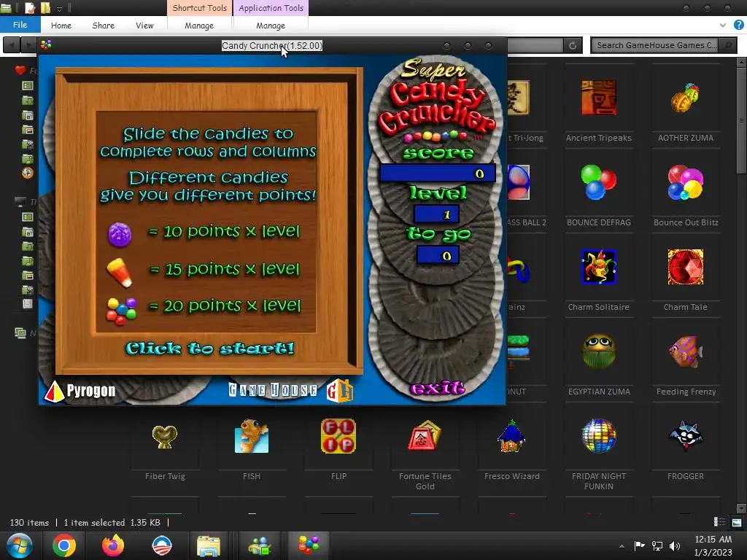This screenshot has width=747, height=560.
Task: Click the purple candy 10 points icon
Action: pyautogui.click(x=120, y=234)
